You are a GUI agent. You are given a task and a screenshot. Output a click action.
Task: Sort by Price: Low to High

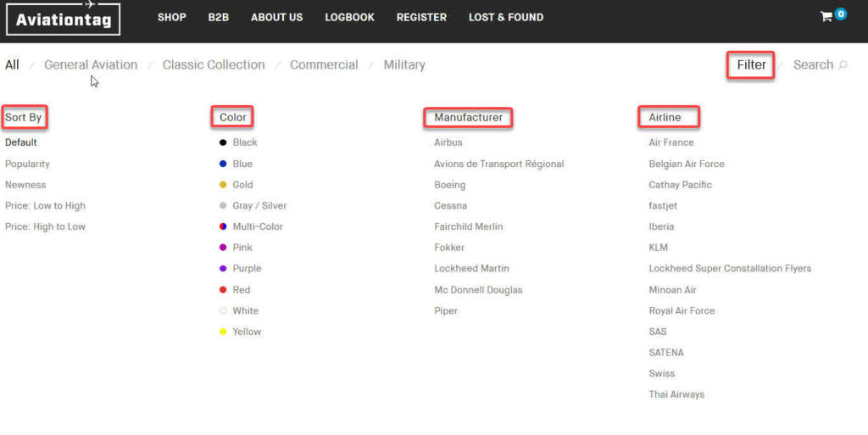46,206
